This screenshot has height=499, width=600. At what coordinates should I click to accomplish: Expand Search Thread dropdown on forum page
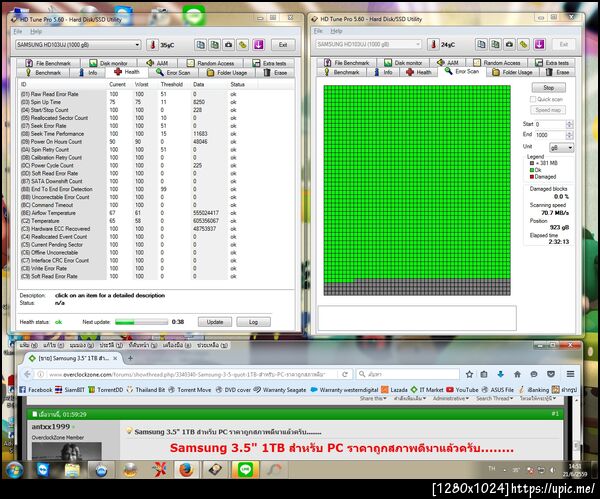[494, 398]
